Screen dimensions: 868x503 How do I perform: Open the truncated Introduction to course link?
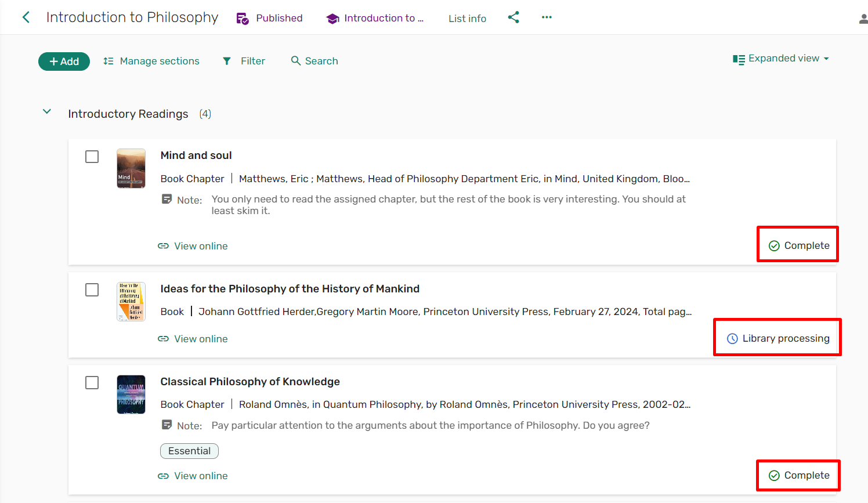384,18
